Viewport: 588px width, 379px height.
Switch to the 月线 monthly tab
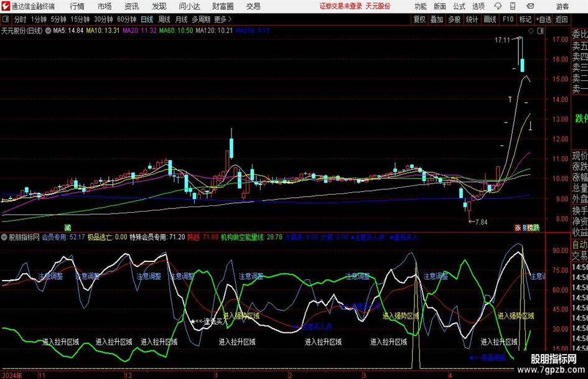point(182,19)
